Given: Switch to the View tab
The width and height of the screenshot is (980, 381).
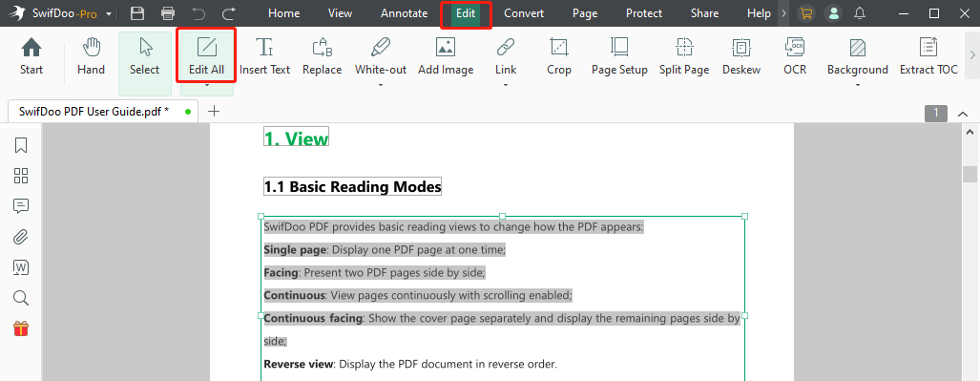Looking at the screenshot, I should (x=340, y=13).
